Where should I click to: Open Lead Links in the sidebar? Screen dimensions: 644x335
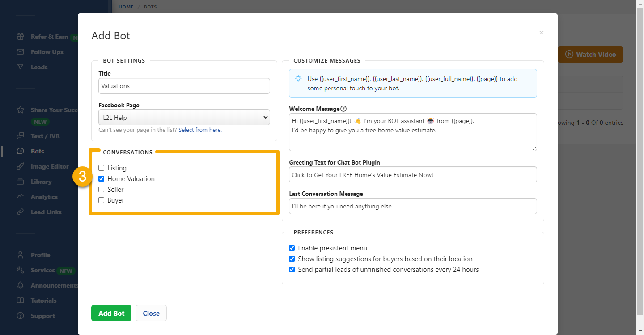click(x=46, y=212)
